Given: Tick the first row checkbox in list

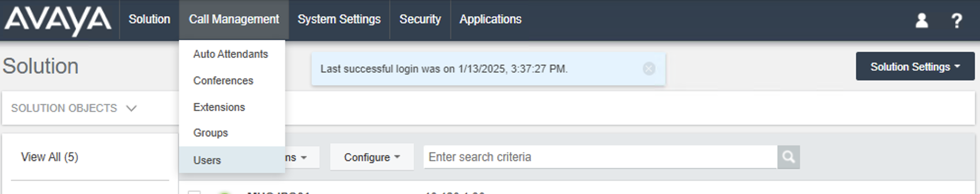Looking at the screenshot, I should (194, 192).
